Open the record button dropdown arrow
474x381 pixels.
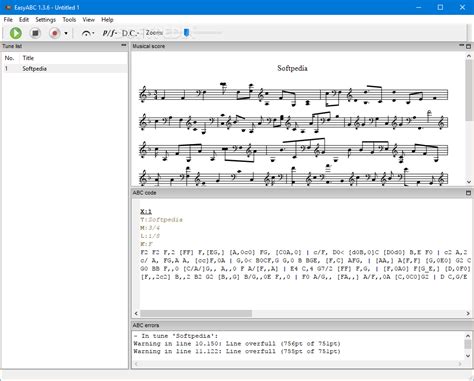[66, 33]
